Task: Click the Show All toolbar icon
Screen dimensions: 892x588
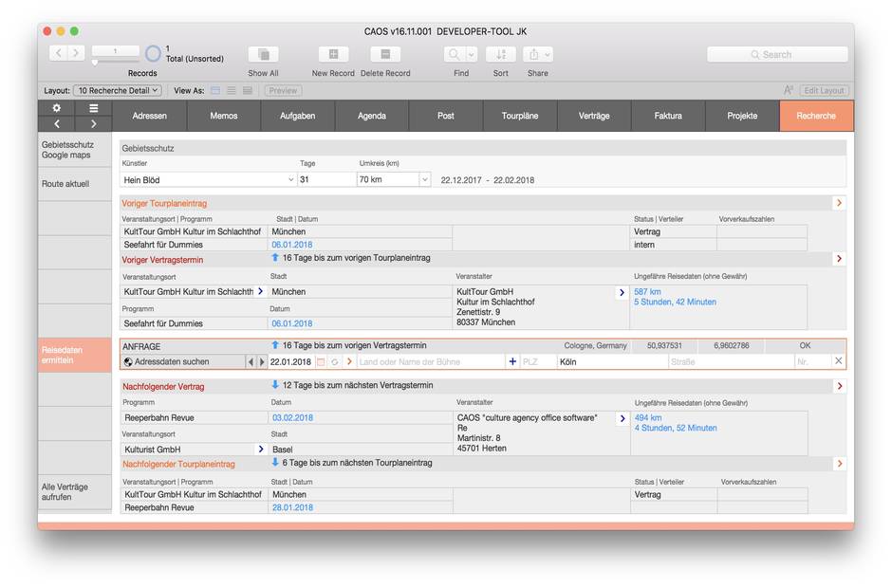Action: coord(264,54)
